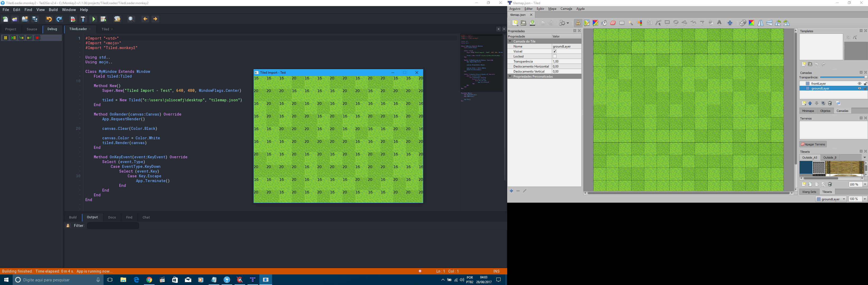The image size is (868, 285).
Task: Click the Undo icon in Ted2Go toolbar
Action: tap(49, 19)
